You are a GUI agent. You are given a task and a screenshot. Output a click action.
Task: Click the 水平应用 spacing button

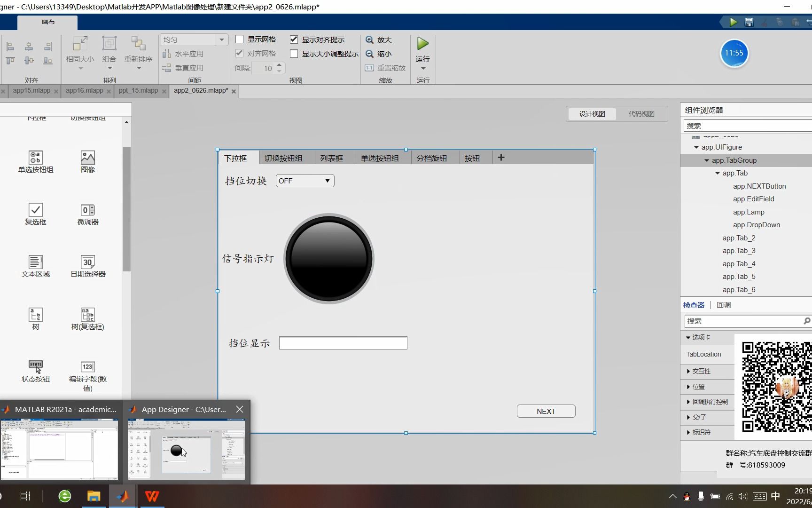[183, 54]
